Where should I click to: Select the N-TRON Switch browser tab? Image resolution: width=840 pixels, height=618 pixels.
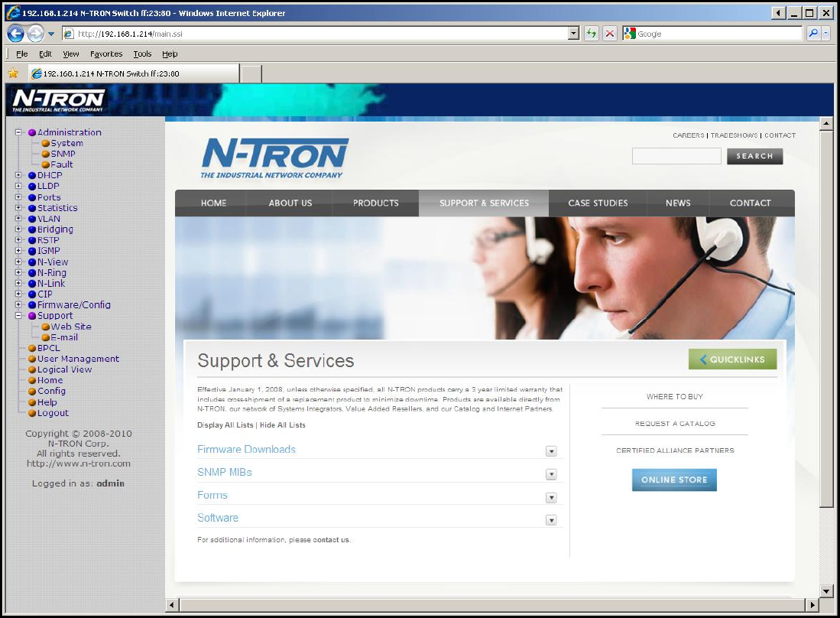point(133,73)
